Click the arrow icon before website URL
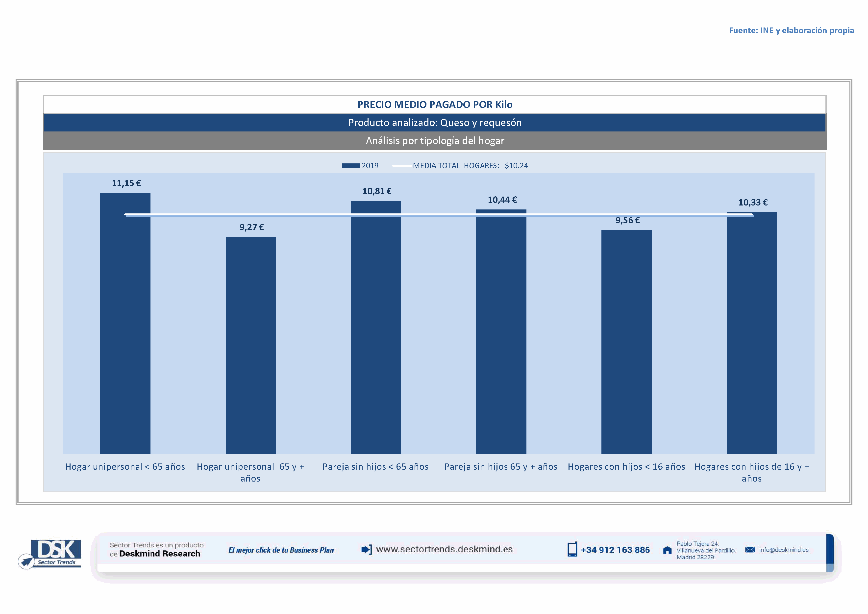This screenshot has width=868, height=614. pyautogui.click(x=366, y=549)
